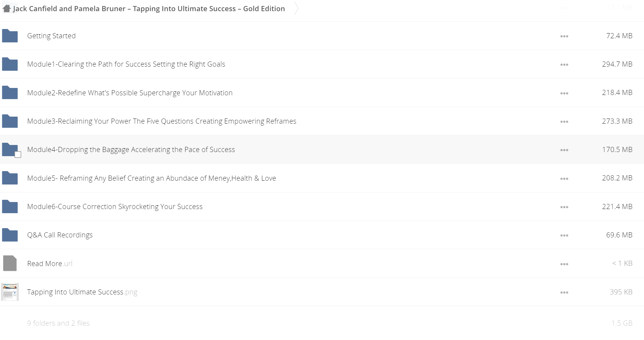Screen dimensions: 644x340
Task: Select the Module4 folder checkbox
Action: [x=18, y=155]
